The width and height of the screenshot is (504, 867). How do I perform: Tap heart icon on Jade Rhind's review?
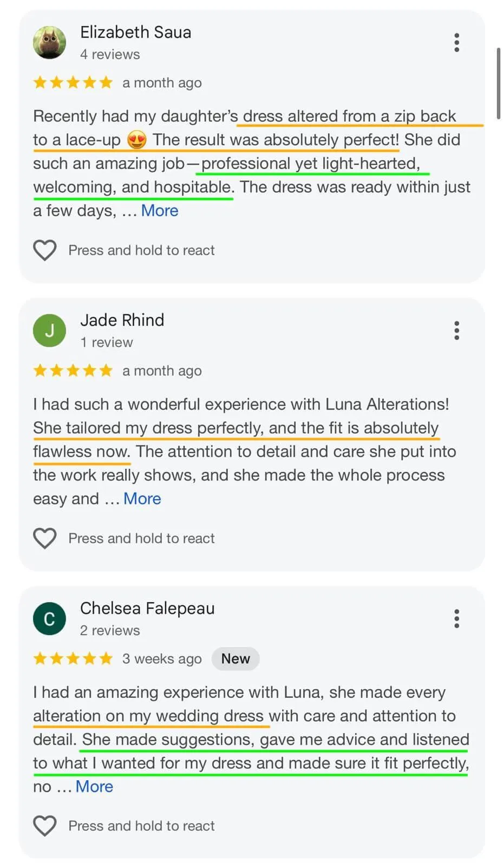click(45, 538)
